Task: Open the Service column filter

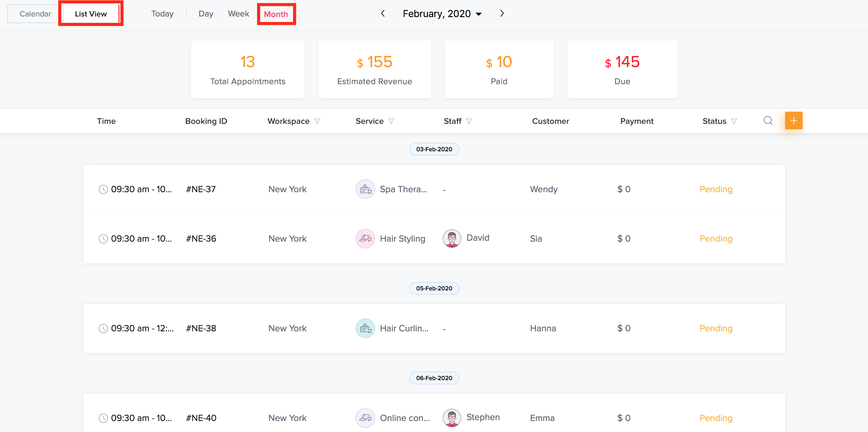Action: point(391,121)
